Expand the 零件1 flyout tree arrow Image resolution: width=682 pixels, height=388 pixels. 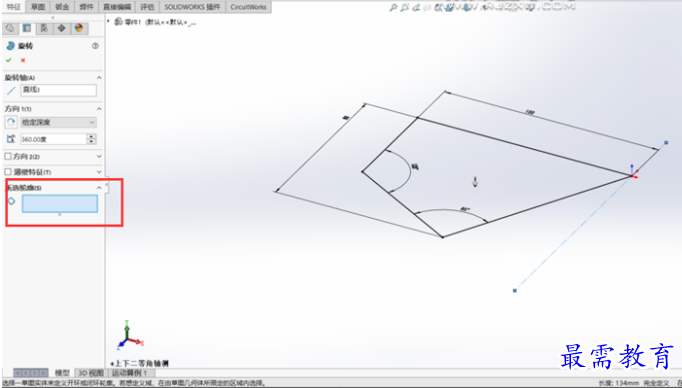[108, 21]
